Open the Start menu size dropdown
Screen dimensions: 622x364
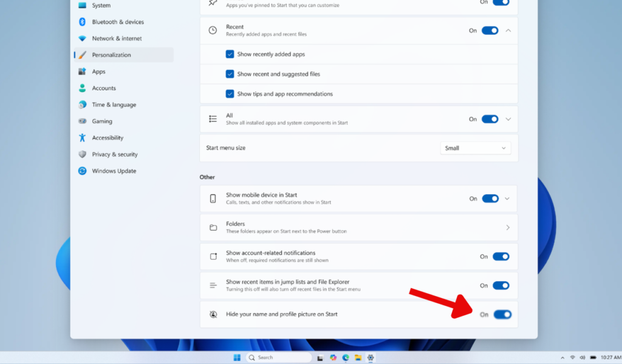pyautogui.click(x=475, y=148)
